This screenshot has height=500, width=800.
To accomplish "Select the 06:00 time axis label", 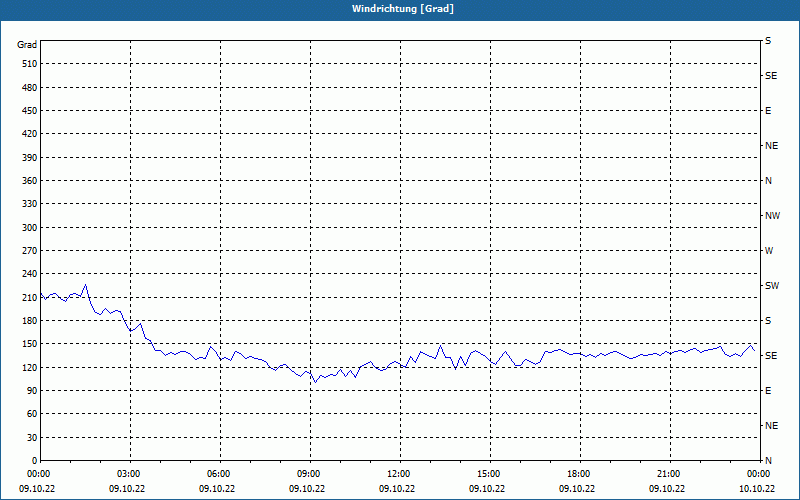I will tap(217, 474).
